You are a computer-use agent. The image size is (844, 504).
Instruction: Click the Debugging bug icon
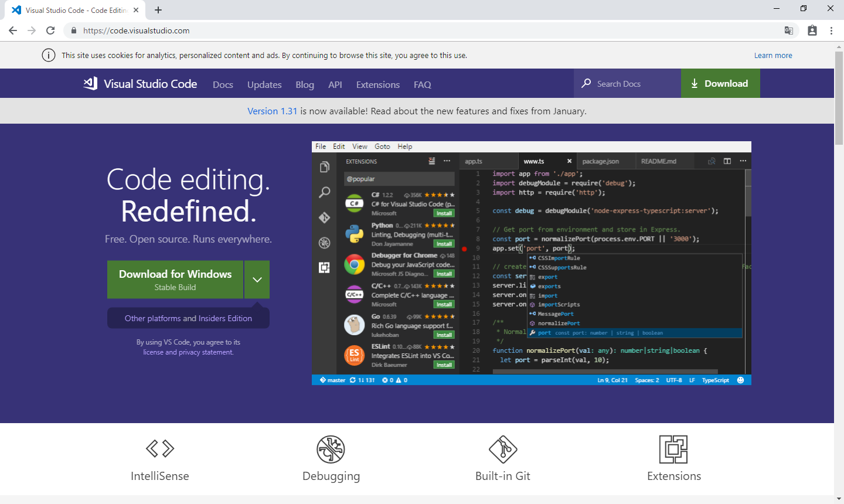click(331, 449)
